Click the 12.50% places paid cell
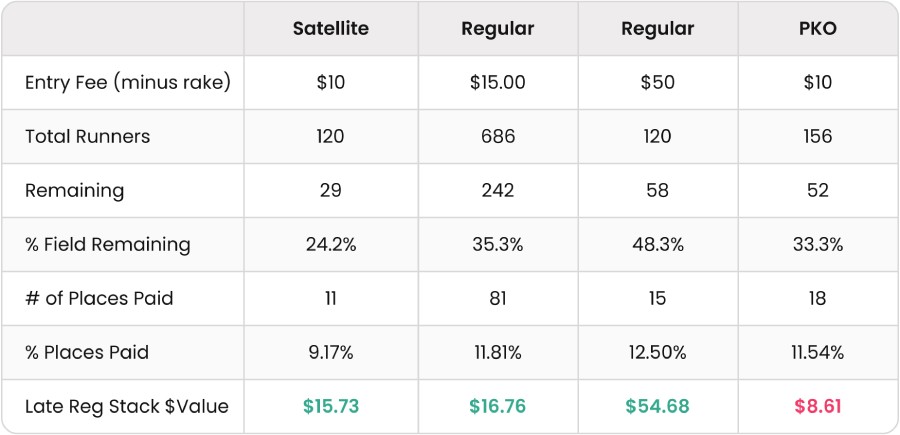The image size is (900, 435). (657, 352)
